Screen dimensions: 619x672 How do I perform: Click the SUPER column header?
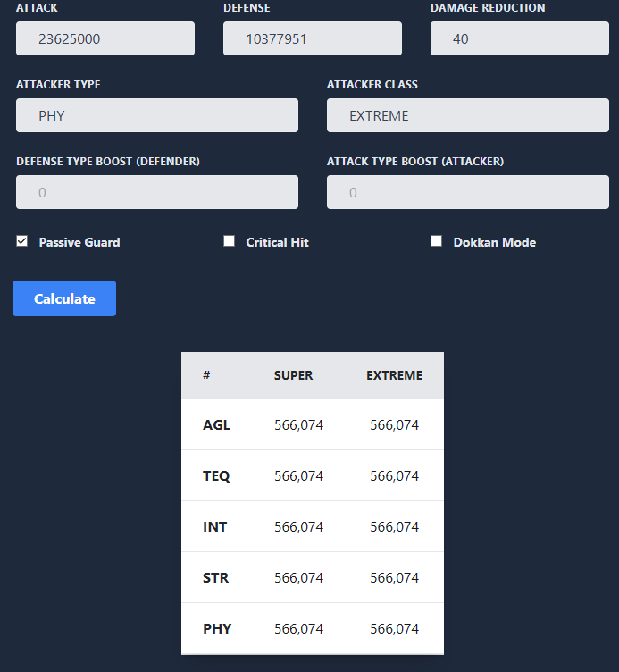coord(294,375)
